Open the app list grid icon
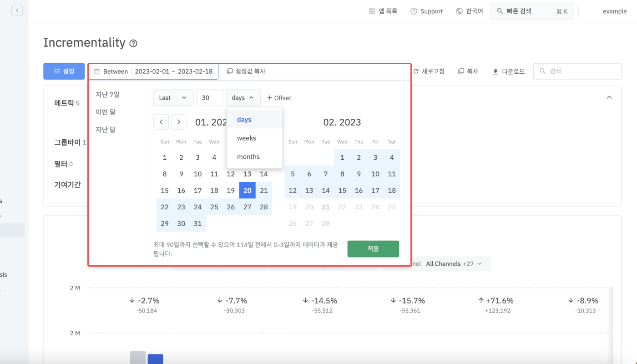 point(372,11)
